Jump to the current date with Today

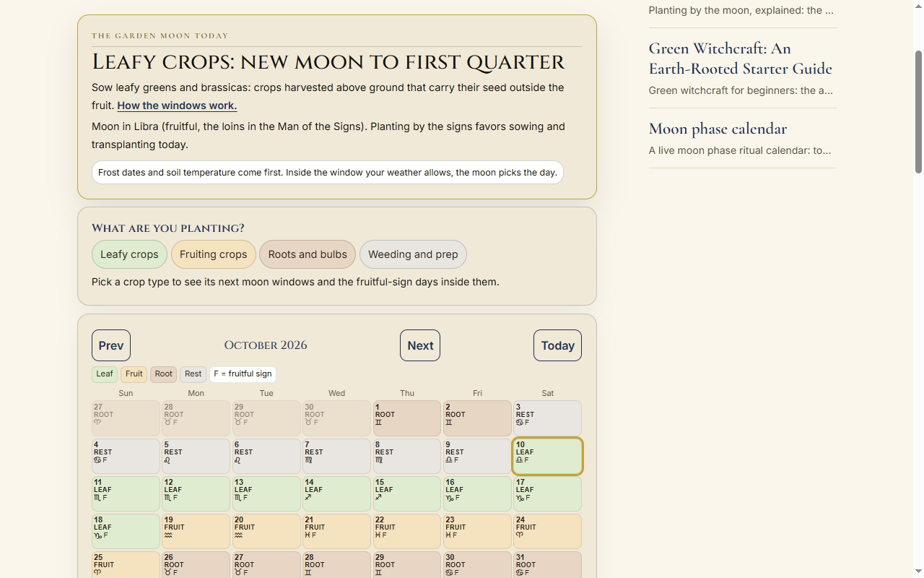[x=557, y=345]
